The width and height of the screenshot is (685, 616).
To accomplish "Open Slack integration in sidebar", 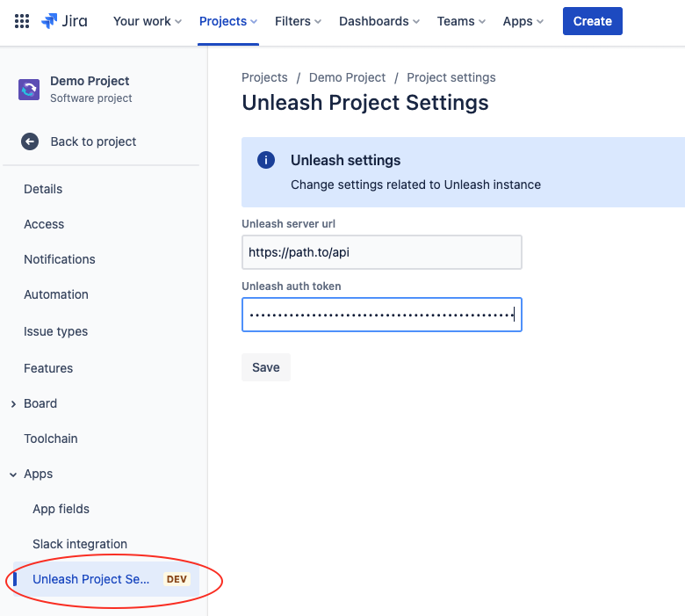I will coord(80,544).
